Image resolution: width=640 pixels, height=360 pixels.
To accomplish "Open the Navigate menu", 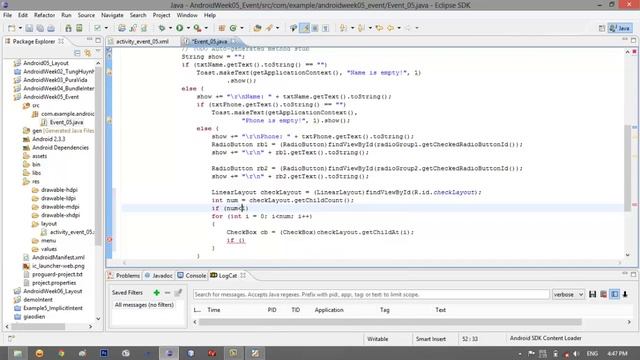I will (x=112, y=15).
